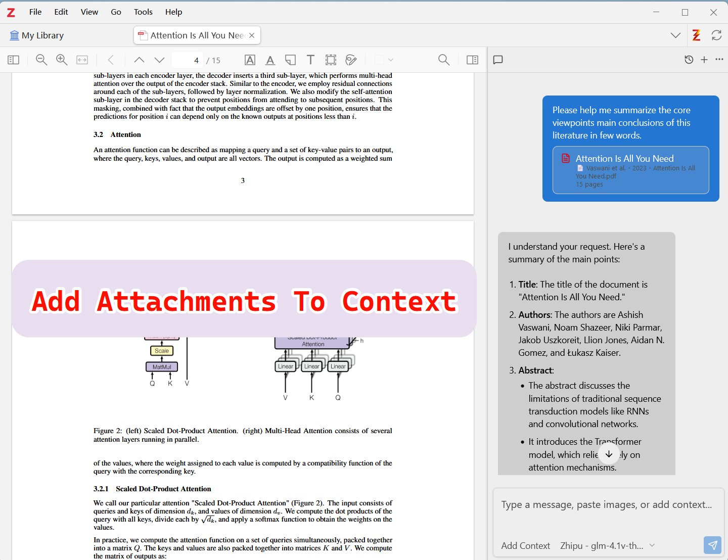The height and width of the screenshot is (560, 728).
Task: Select the add text annotation tool
Action: 310,60
